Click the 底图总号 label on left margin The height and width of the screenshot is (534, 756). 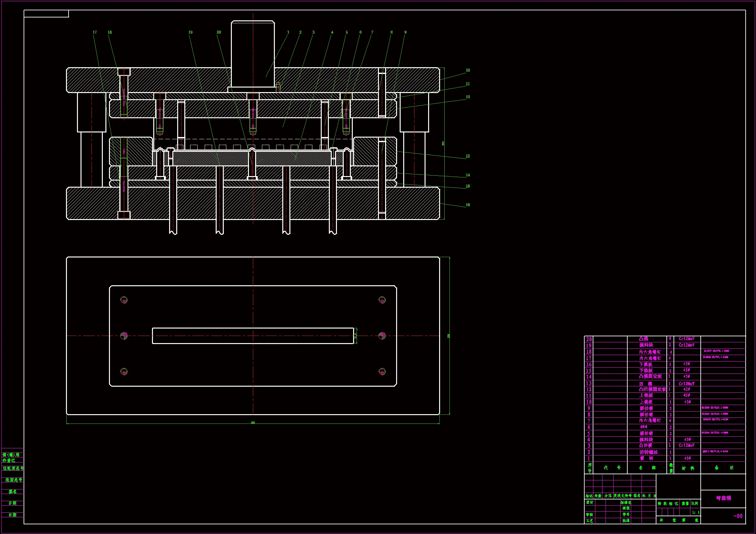tap(14, 480)
